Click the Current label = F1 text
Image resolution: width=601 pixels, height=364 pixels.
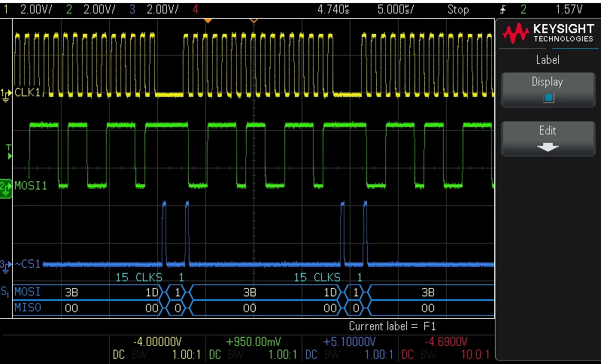(x=393, y=326)
